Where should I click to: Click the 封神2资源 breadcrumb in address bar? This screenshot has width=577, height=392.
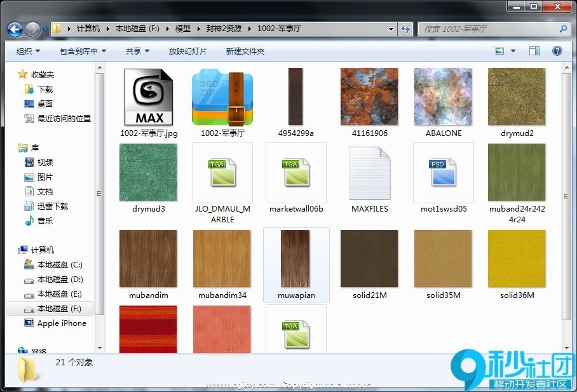point(223,29)
